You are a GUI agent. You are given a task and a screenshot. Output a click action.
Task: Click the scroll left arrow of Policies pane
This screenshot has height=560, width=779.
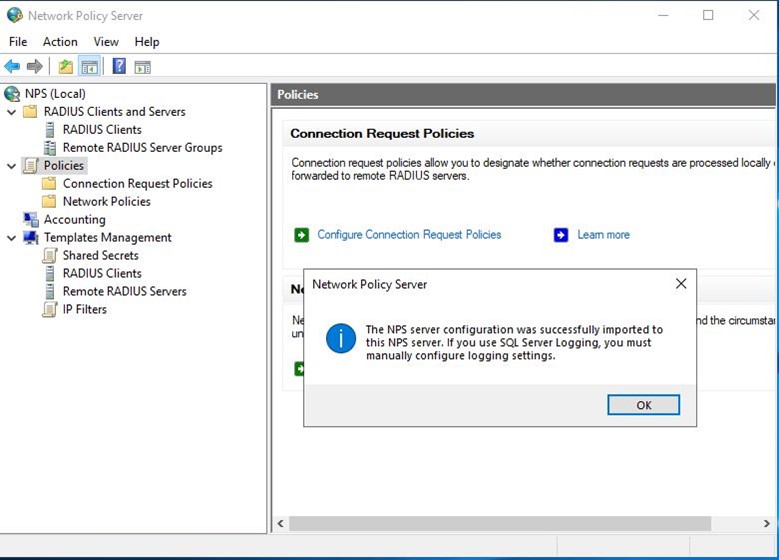point(281,523)
